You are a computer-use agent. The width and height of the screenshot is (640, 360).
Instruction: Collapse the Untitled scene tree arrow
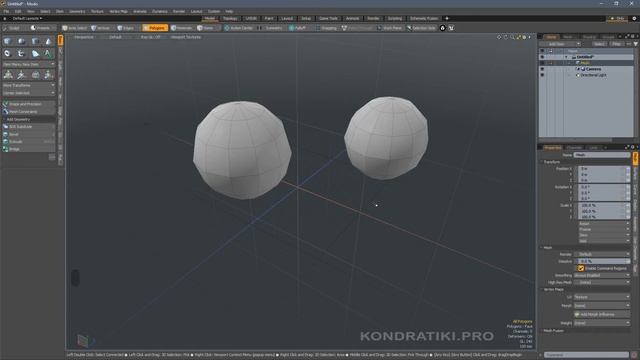coord(566,57)
